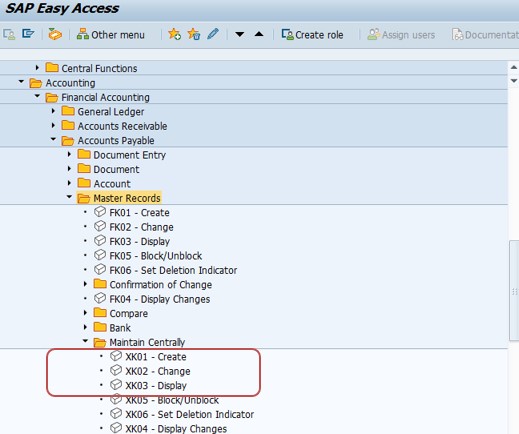Select the 'Maintain Centrally' label

[x=147, y=342]
